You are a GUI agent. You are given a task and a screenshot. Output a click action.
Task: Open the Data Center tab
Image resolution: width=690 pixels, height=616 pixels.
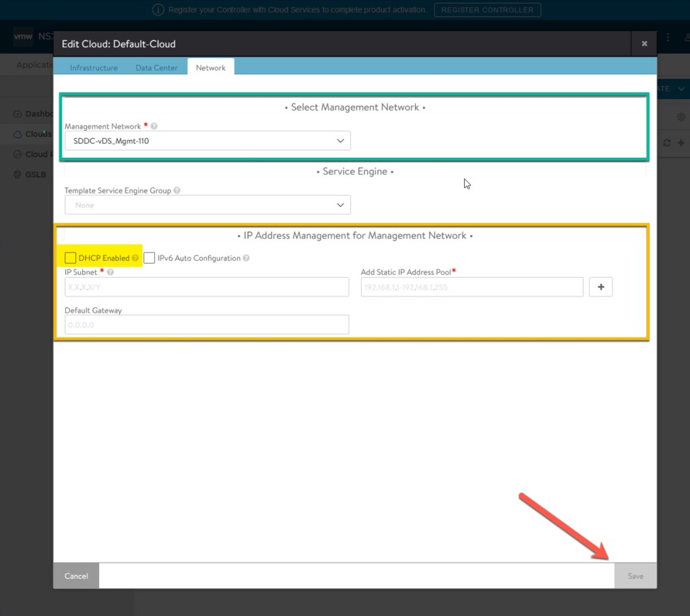click(156, 67)
